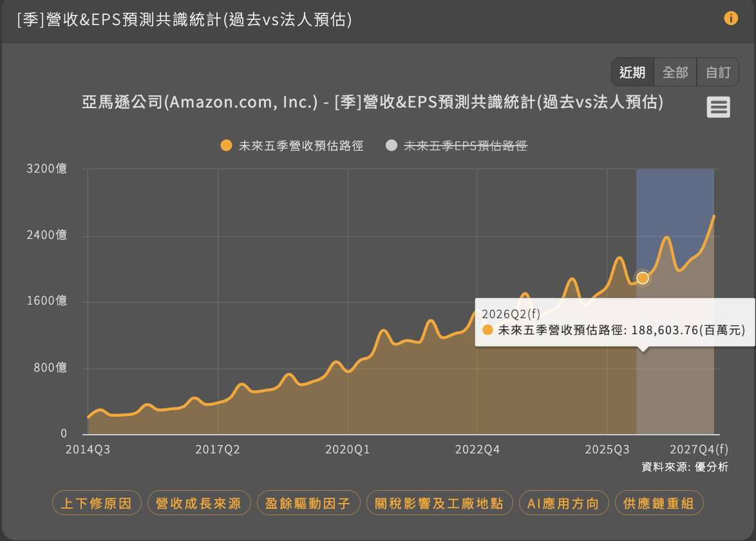
Task: Choose the 自訂 custom range tab
Action: [x=718, y=72]
